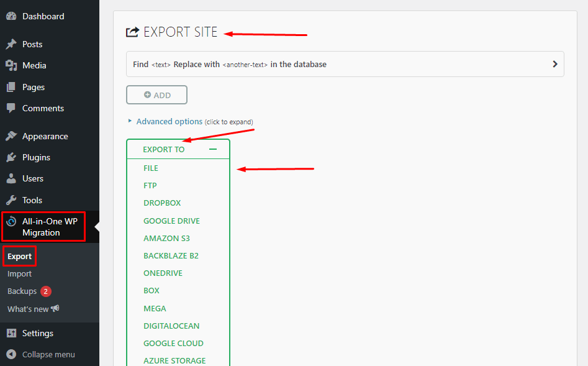The width and height of the screenshot is (588, 366).
Task: Select All-in-One WP Migration menu
Action: (x=50, y=227)
